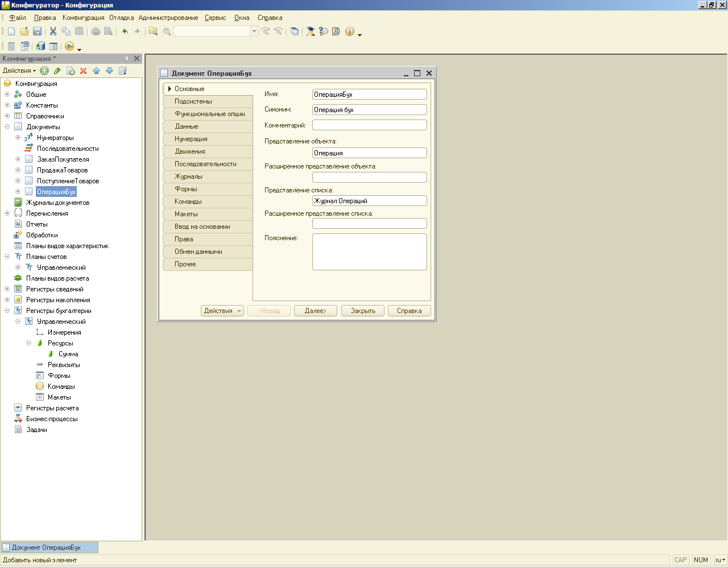The image size is (728, 568).
Task: Add a new element with the green plus icon
Action: pyautogui.click(x=44, y=71)
